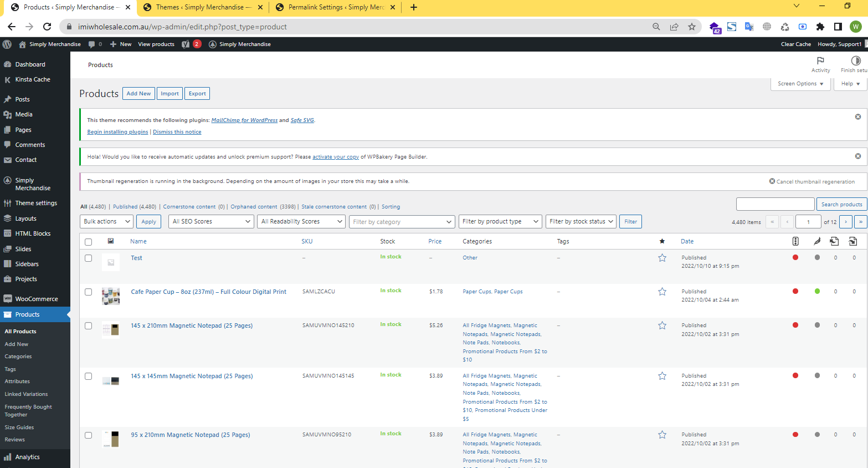Go back with the browser back arrow

pos(12,27)
